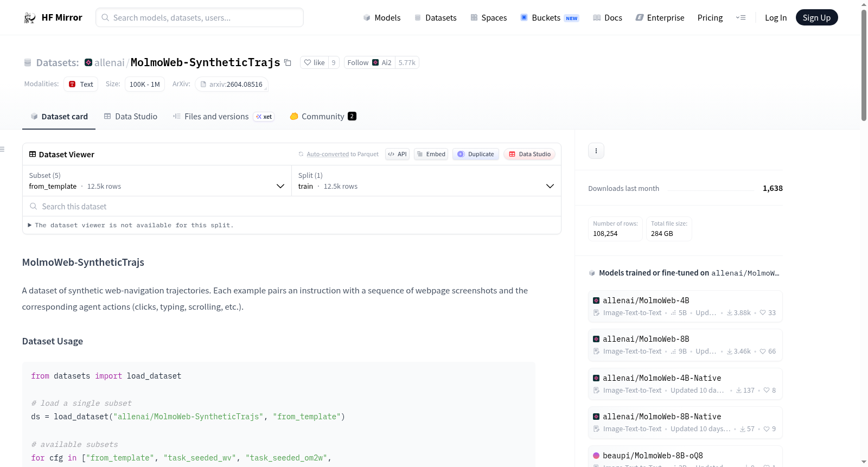Click the 5.77k followers count

[407, 62]
